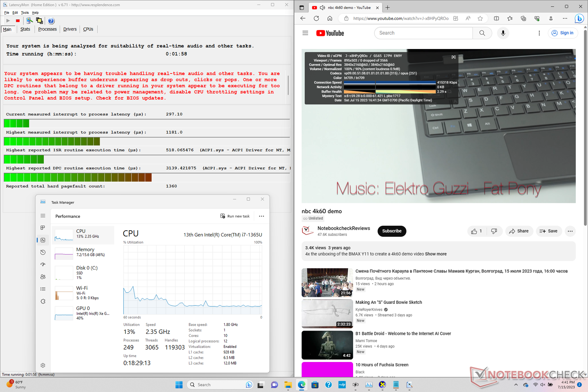The height and width of the screenshot is (392, 588).
Task: Click the YouTube Sign in button
Action: point(563,33)
